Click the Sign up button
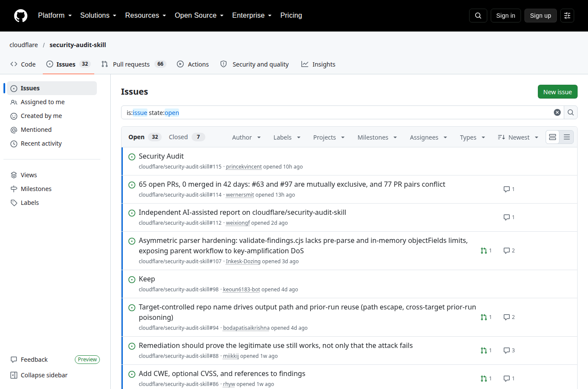The height and width of the screenshot is (389, 588). coord(540,16)
